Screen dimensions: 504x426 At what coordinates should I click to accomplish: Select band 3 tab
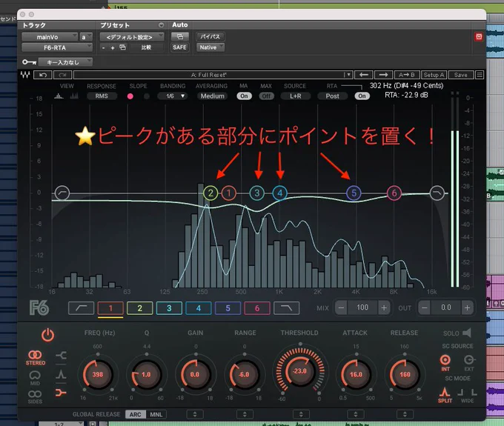[169, 308]
